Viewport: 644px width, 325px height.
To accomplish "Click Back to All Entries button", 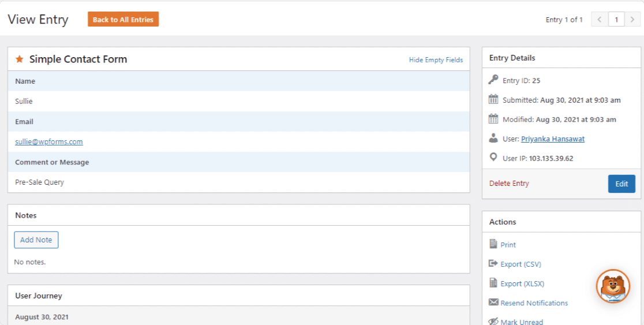I will [x=123, y=19].
